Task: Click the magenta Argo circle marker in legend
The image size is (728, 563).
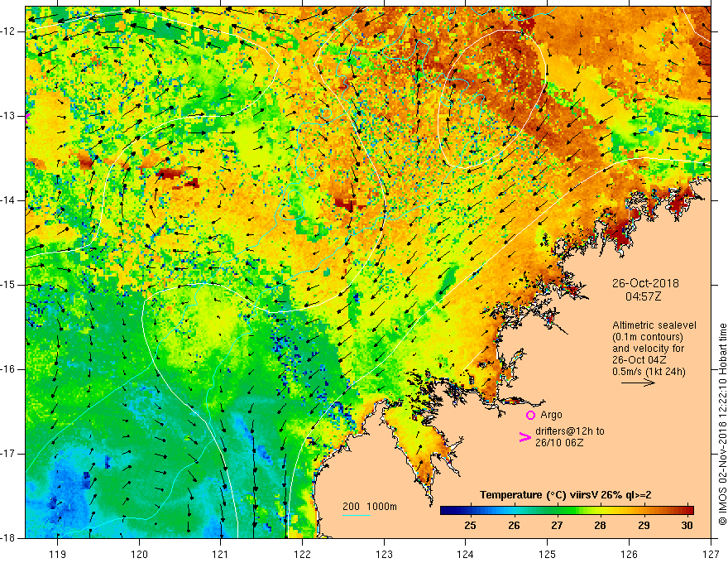Action: point(530,415)
